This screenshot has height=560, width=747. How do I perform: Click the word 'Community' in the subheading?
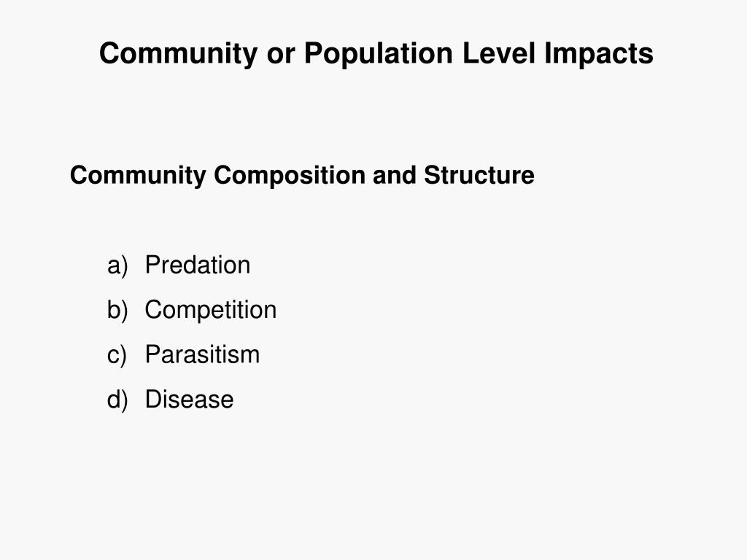(x=138, y=176)
